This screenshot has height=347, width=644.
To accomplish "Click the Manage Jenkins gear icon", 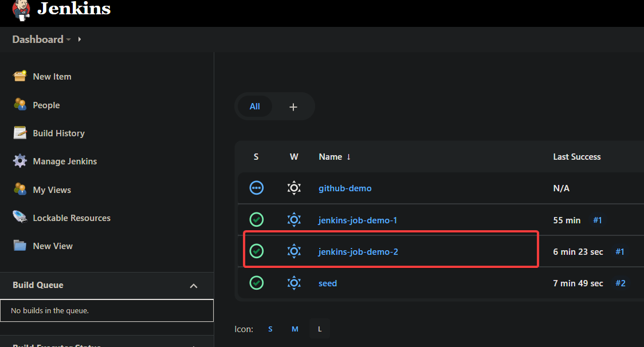I will coord(19,161).
